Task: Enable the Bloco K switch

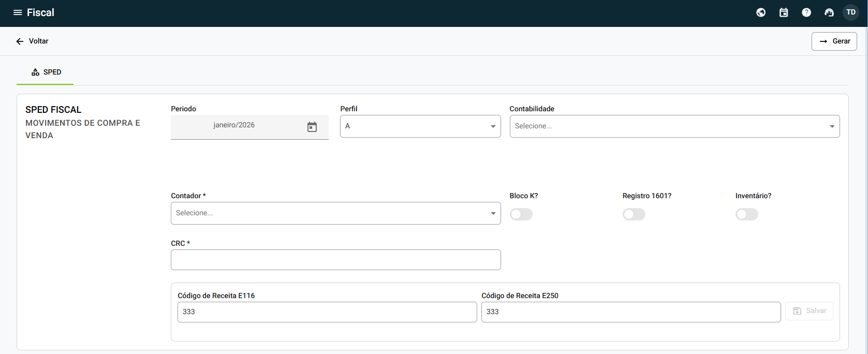Action: tap(521, 214)
